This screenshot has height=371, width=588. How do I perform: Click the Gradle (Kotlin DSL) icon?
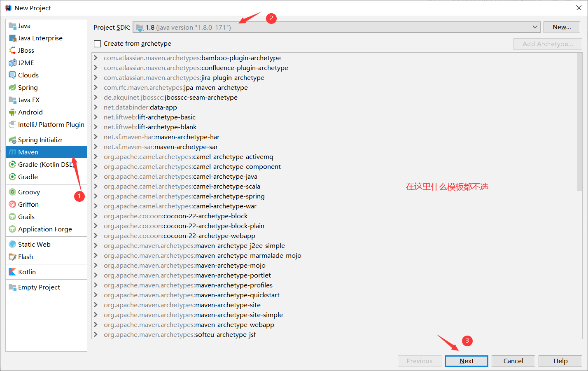click(x=12, y=165)
